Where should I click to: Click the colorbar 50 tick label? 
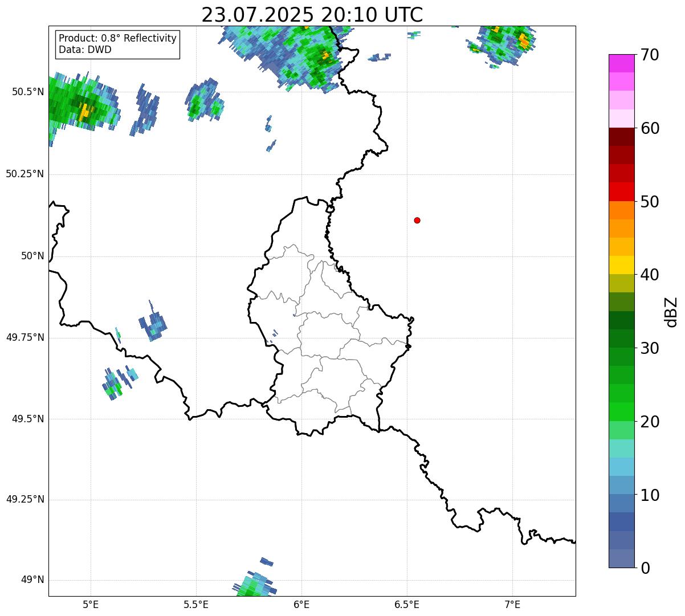650,202
